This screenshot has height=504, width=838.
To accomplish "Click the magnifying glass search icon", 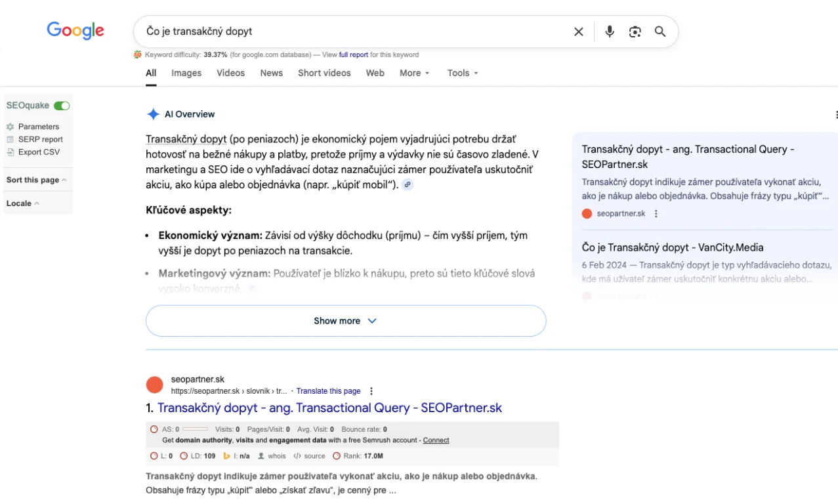I will (x=660, y=31).
